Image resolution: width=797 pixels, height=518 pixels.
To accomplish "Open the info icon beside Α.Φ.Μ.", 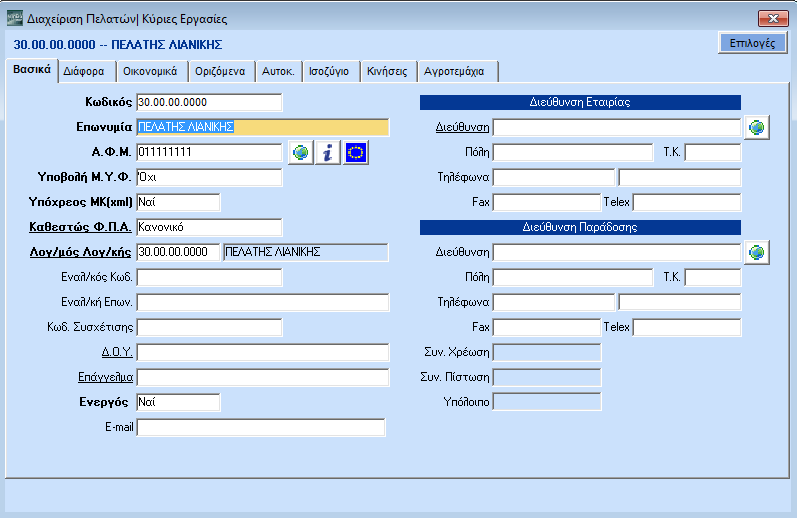I will 328,153.
